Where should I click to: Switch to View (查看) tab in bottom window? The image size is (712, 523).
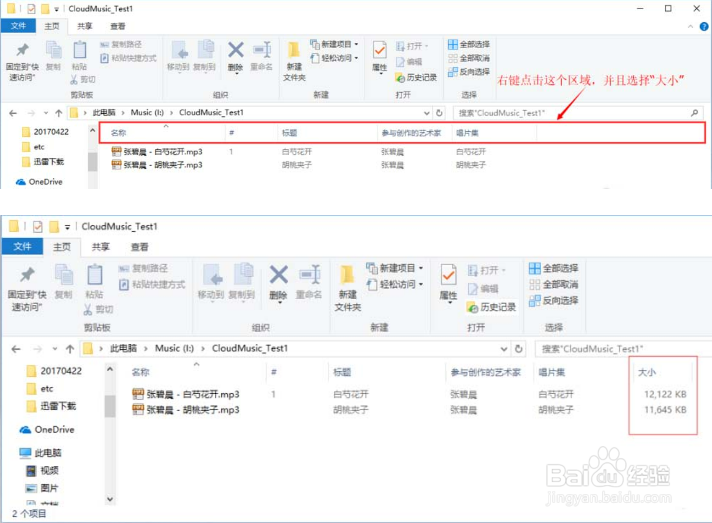click(x=139, y=247)
